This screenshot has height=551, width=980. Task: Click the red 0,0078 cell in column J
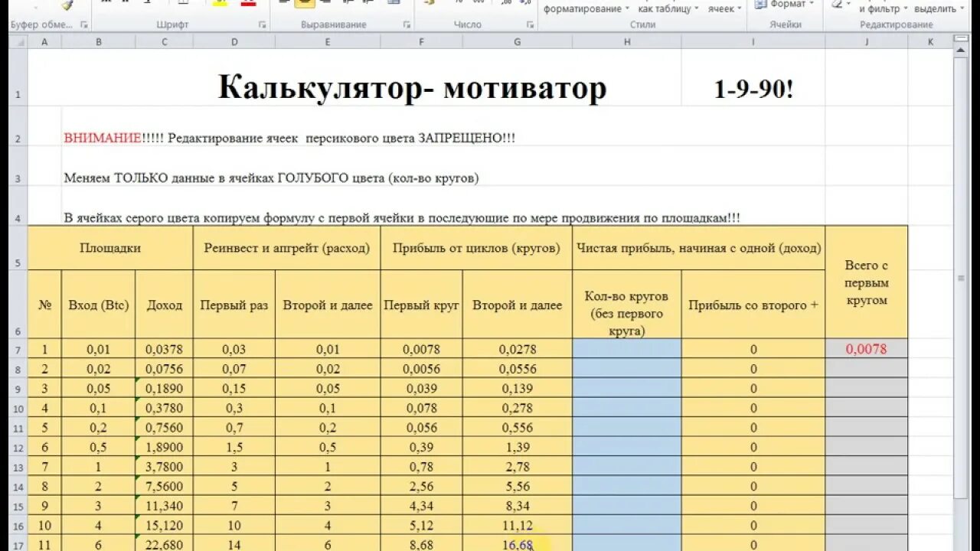point(867,349)
